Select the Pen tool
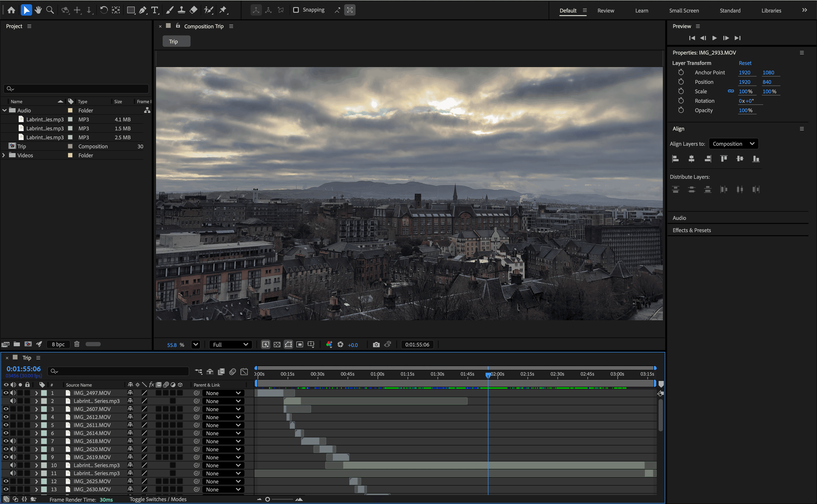 (x=143, y=10)
